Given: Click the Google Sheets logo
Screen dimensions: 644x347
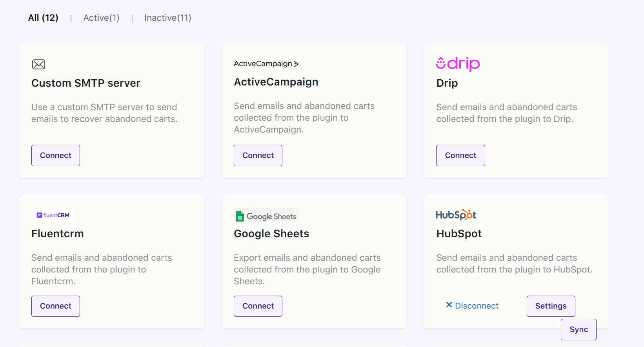Looking at the screenshot, I should (266, 216).
